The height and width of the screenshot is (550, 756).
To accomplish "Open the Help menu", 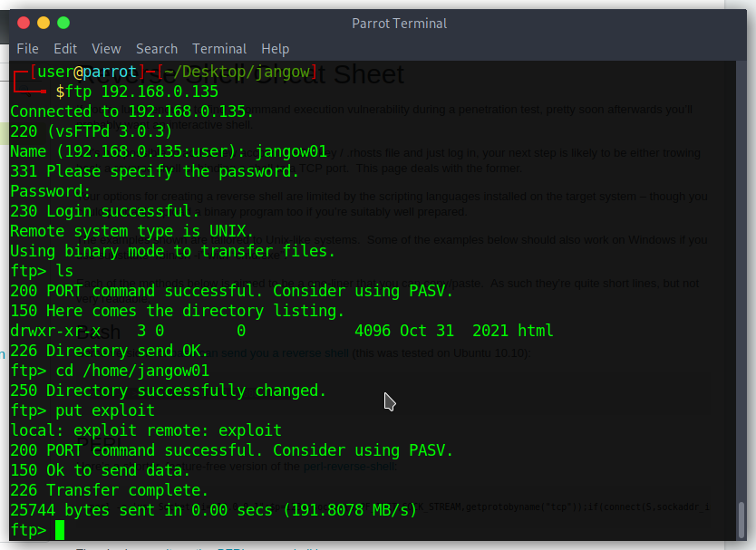I will 275,49.
